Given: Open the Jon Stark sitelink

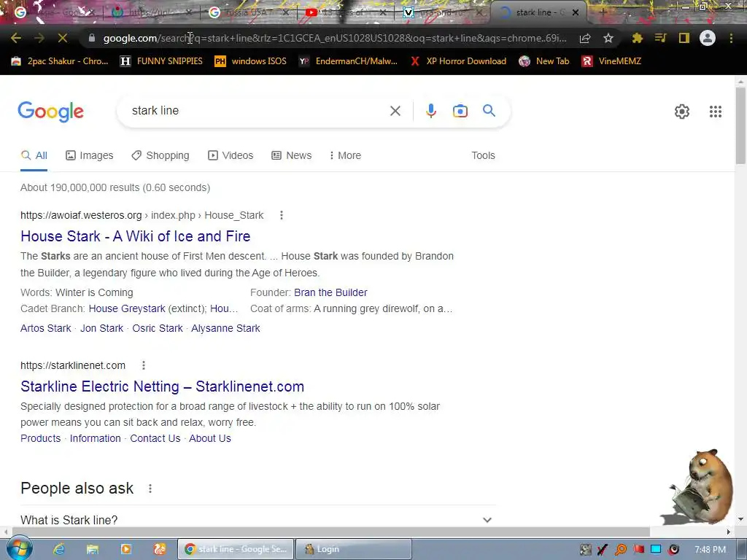Looking at the screenshot, I should point(101,328).
